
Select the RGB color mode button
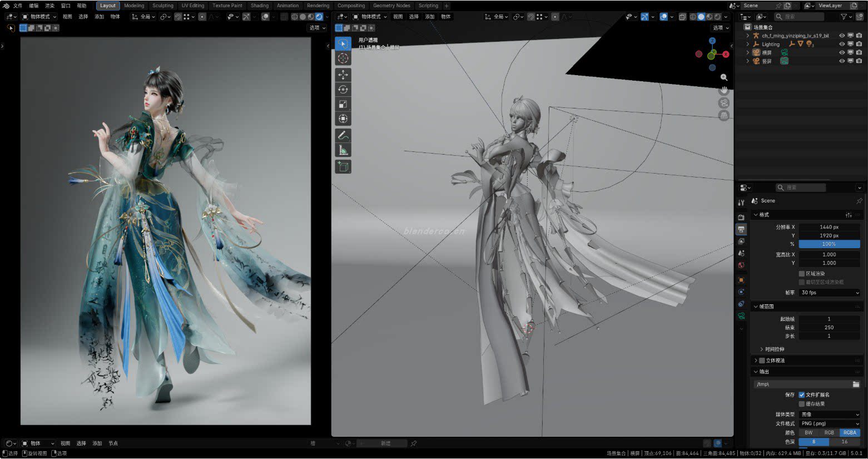(x=829, y=433)
